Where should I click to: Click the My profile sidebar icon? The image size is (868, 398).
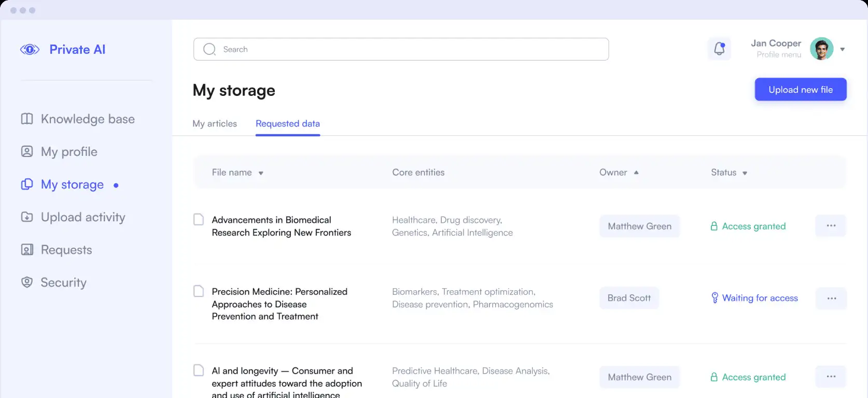click(x=27, y=151)
